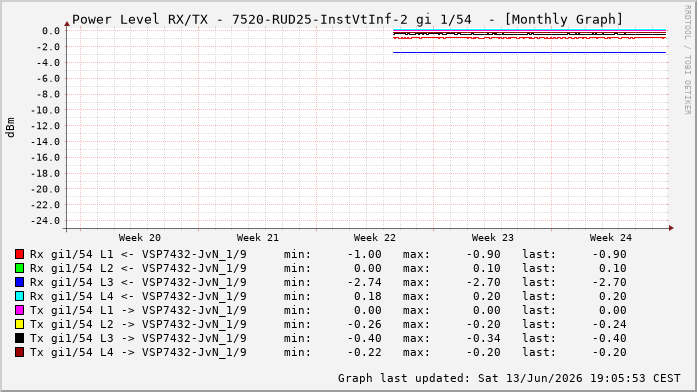Click Rx L4 min value 0.18

coord(368,296)
